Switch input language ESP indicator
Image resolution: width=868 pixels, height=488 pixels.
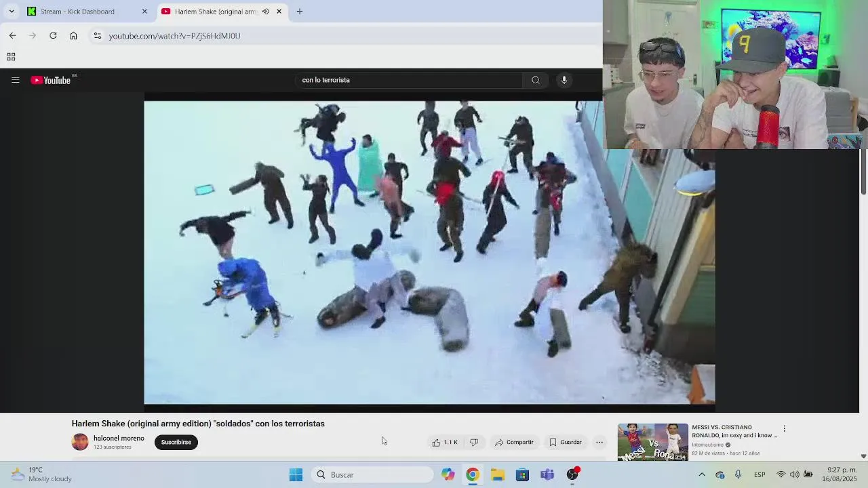(759, 474)
